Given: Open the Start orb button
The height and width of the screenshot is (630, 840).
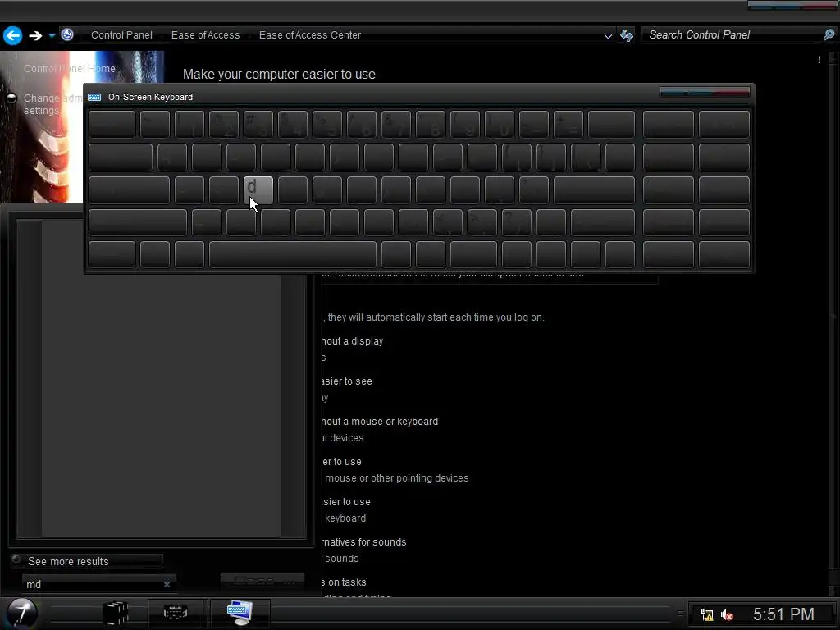Looking at the screenshot, I should (21, 614).
